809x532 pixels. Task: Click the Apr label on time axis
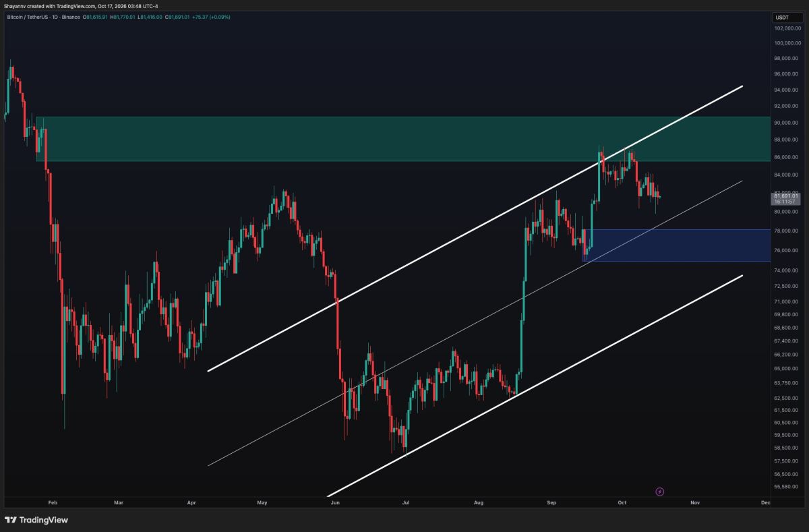(x=191, y=502)
